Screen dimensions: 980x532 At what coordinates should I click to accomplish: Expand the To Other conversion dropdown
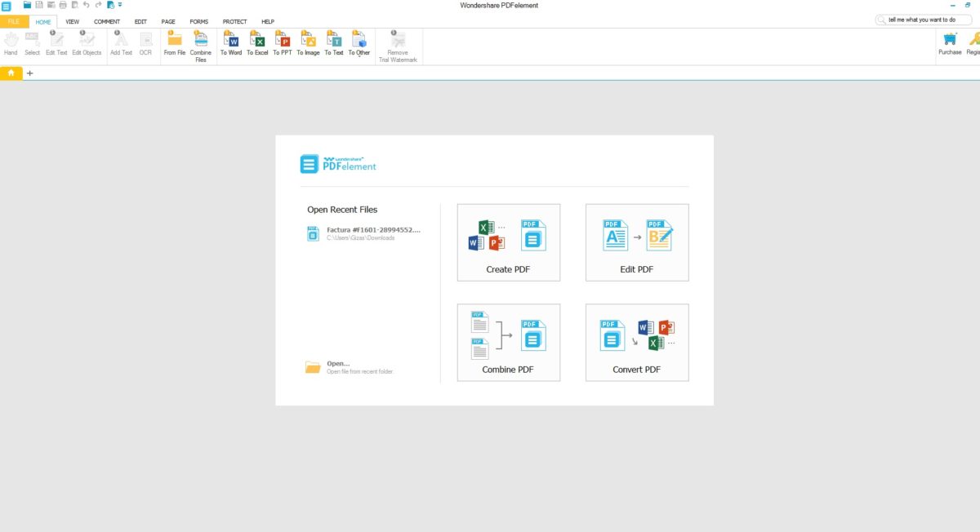pos(359,43)
